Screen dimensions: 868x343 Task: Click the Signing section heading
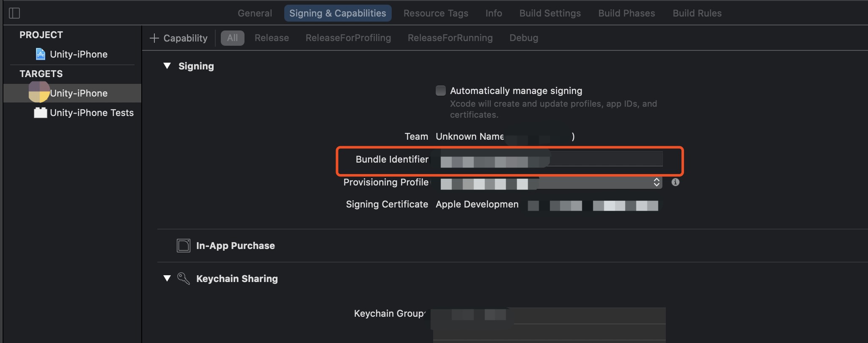click(196, 66)
